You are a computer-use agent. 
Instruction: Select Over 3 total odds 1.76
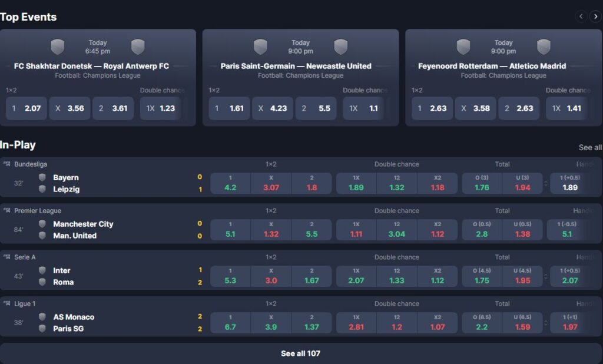pos(481,183)
